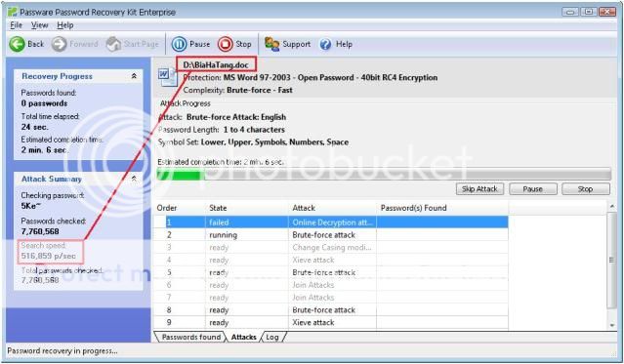Open the File menu

16,25
